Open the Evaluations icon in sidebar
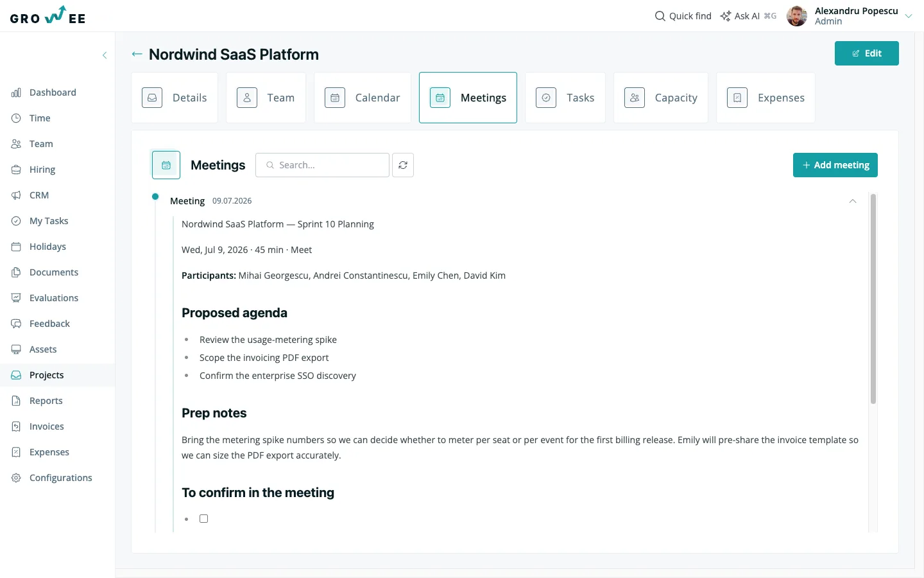The width and height of the screenshot is (924, 578). [16, 298]
